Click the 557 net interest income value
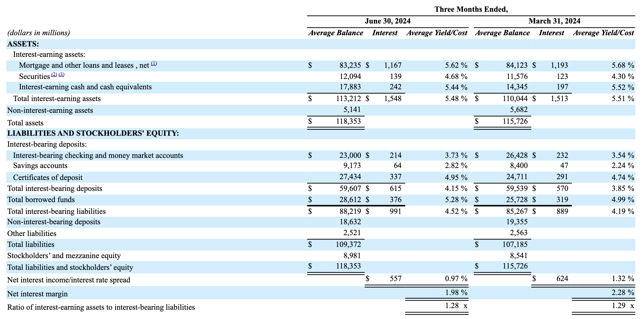 395,279
